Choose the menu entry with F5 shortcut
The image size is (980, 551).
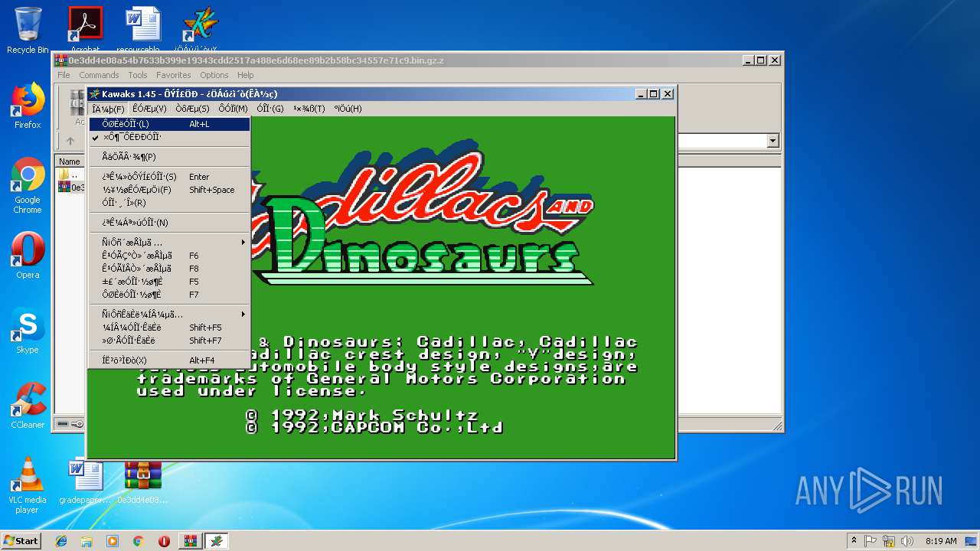(x=169, y=282)
